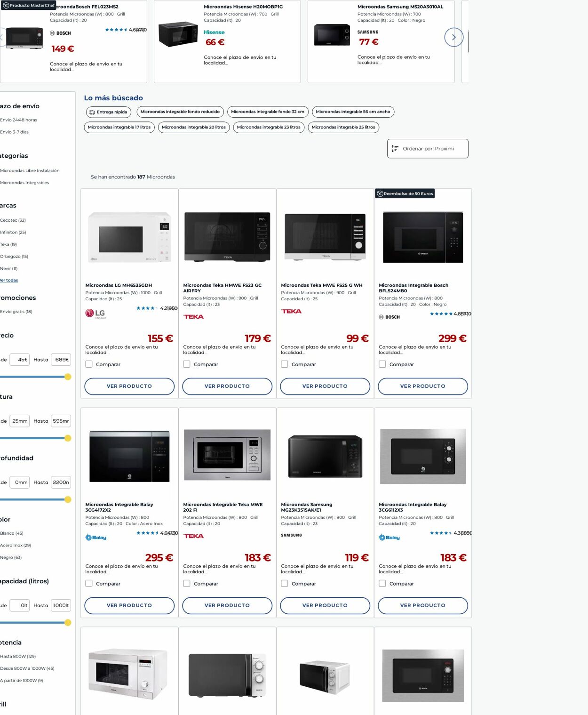The image size is (588, 715).
Task: Check Comparar for Teka HMWE FS23 GC
Action: pos(187,364)
